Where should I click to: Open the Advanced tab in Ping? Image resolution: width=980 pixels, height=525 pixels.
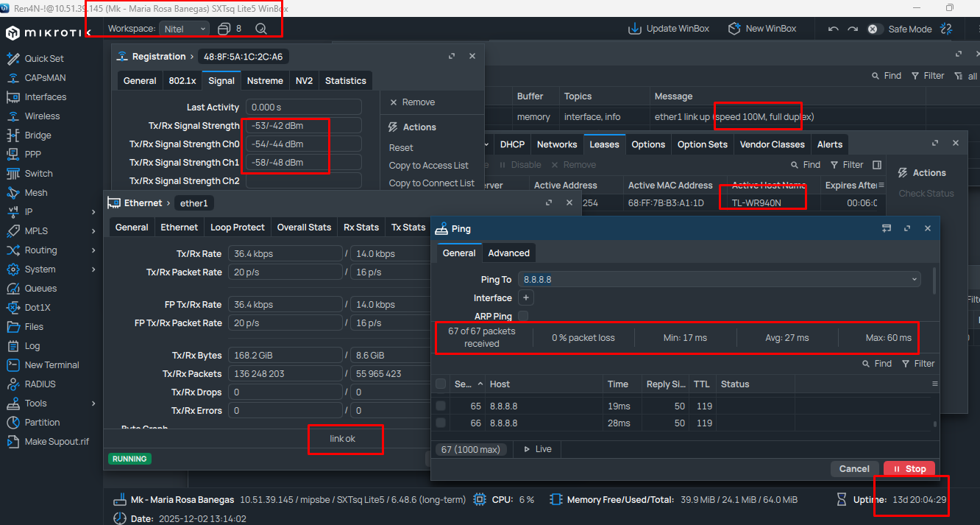coord(508,253)
